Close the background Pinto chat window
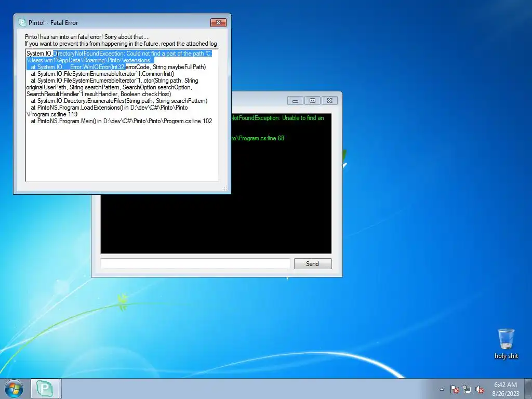The image size is (532, 399). 329,101
